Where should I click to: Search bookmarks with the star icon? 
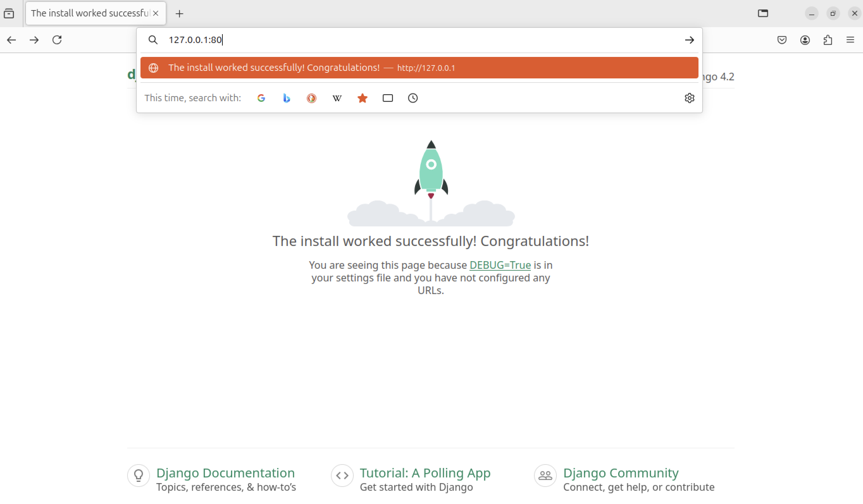click(362, 98)
